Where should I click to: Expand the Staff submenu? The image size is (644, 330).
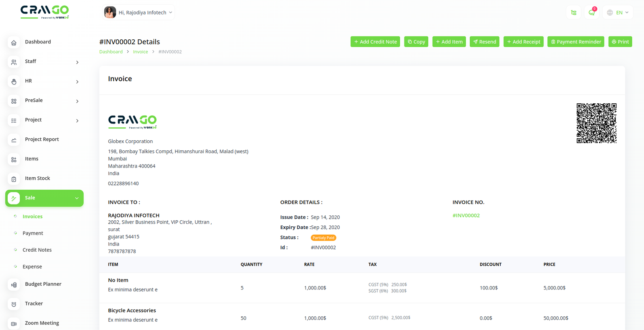(77, 62)
